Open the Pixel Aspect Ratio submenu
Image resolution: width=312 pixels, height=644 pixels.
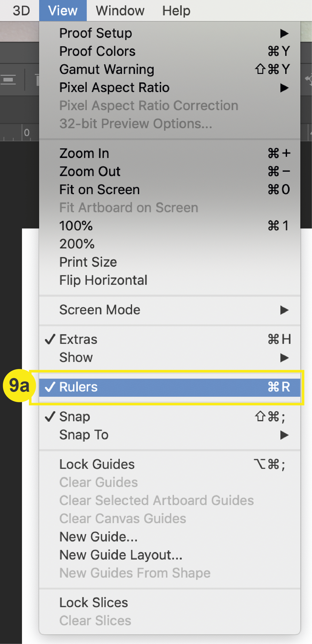click(x=284, y=88)
